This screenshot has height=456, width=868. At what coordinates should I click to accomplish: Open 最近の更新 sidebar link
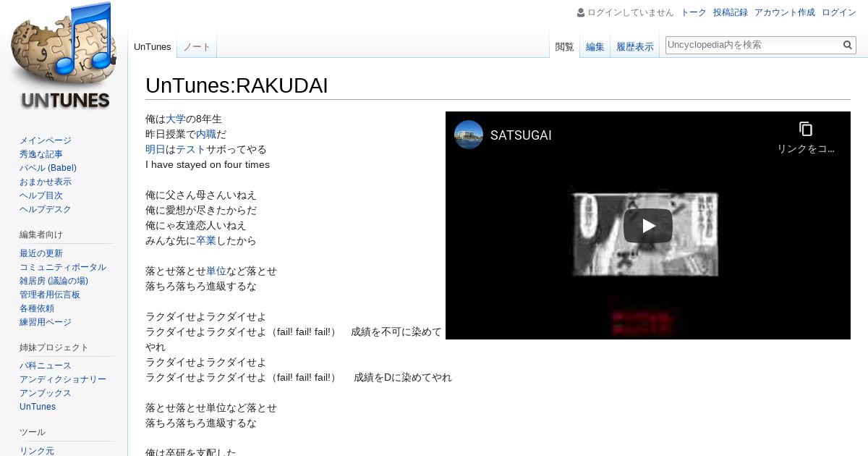(x=41, y=253)
